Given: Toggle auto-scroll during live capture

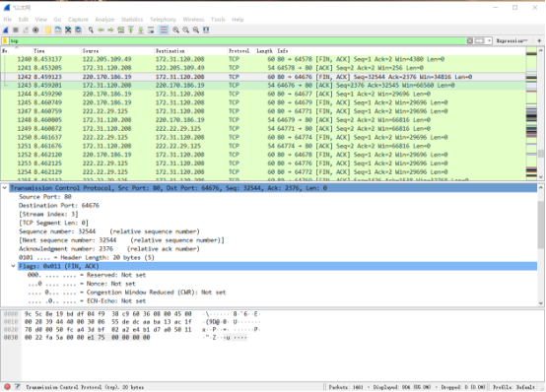Looking at the screenshot, I should coord(151,31).
